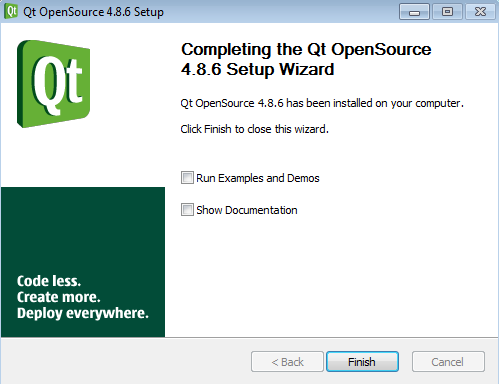Click empty area of dark green banner
The image size is (499, 384).
83,230
